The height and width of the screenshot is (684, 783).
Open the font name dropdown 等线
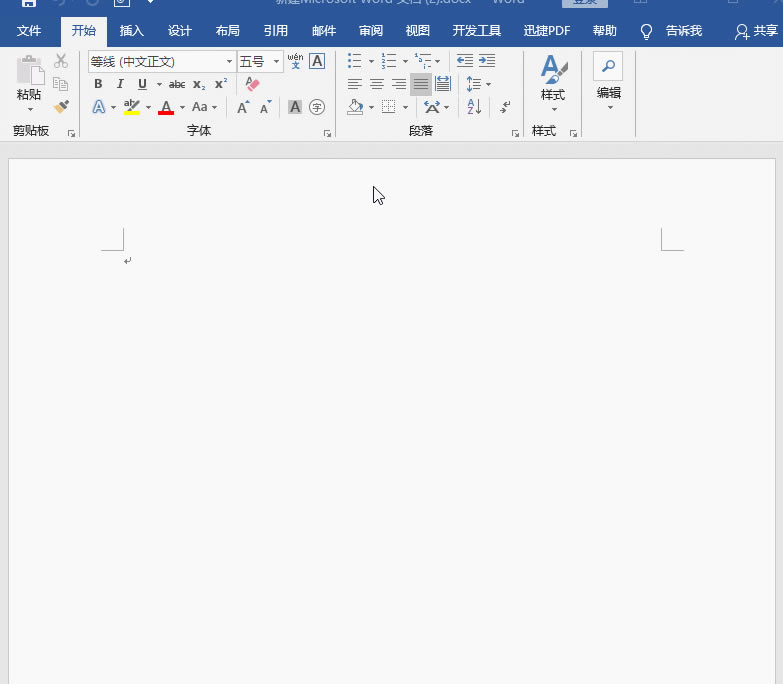pos(229,62)
